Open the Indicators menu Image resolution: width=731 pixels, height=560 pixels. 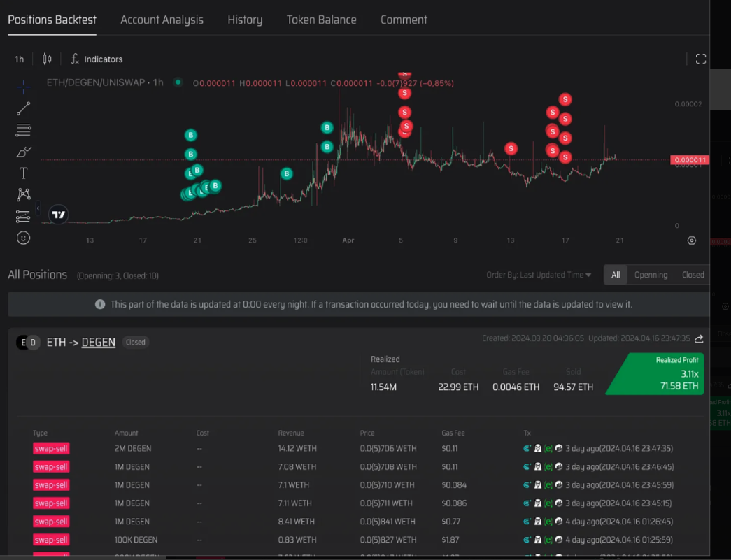(x=97, y=59)
